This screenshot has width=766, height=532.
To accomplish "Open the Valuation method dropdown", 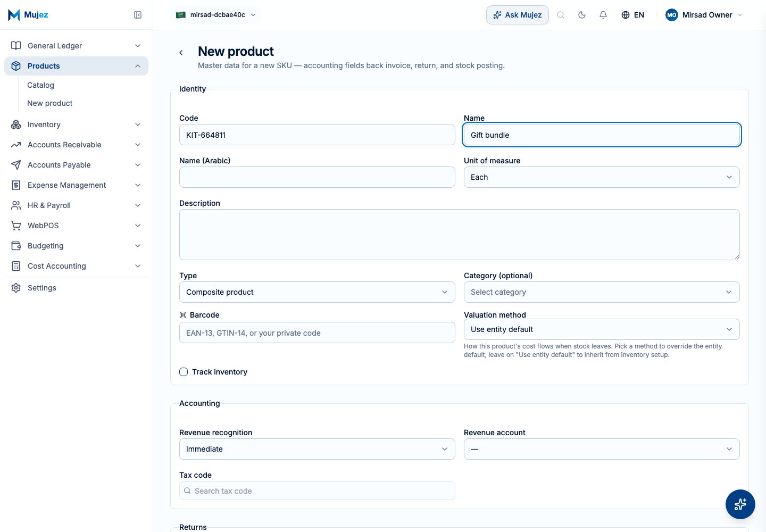I will pyautogui.click(x=602, y=329).
